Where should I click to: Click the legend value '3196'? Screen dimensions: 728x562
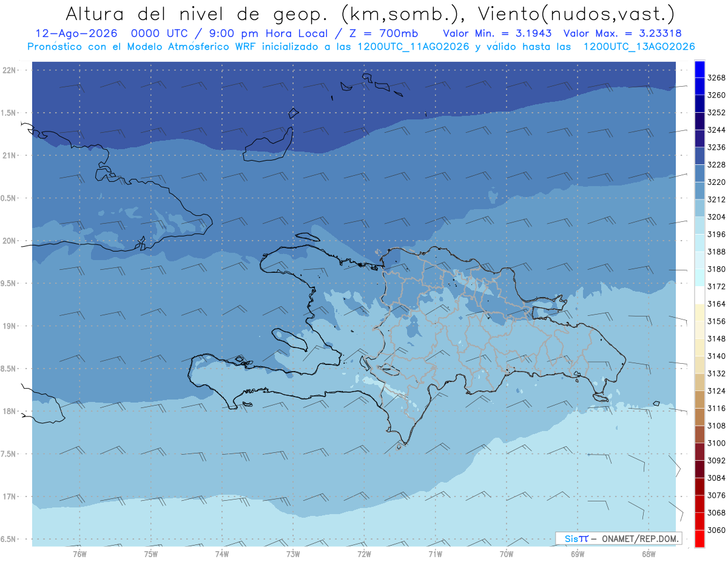[716, 234]
